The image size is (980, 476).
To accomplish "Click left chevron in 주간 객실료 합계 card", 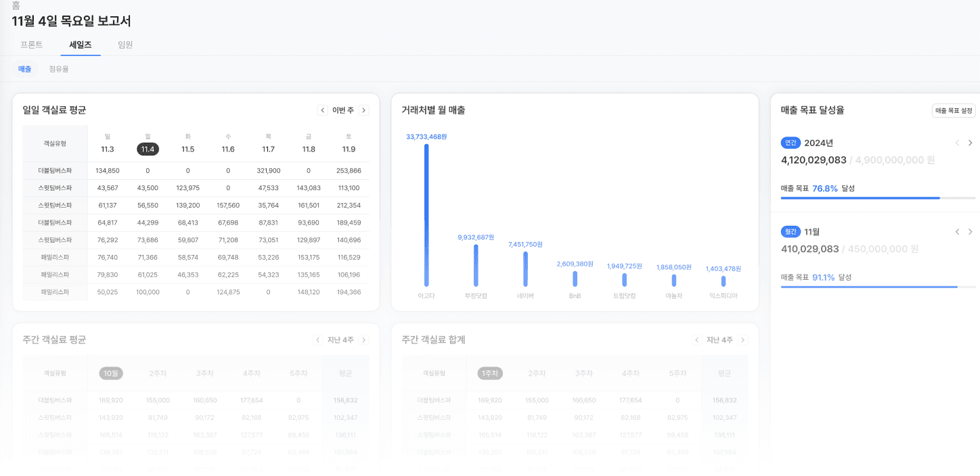I will click(697, 340).
